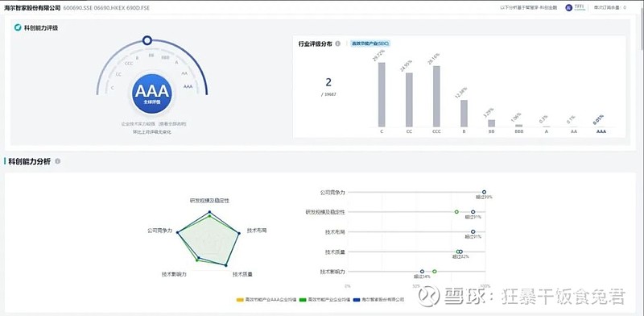
Task: Click the 科创能力评级 section logo icon
Action: (x=18, y=27)
